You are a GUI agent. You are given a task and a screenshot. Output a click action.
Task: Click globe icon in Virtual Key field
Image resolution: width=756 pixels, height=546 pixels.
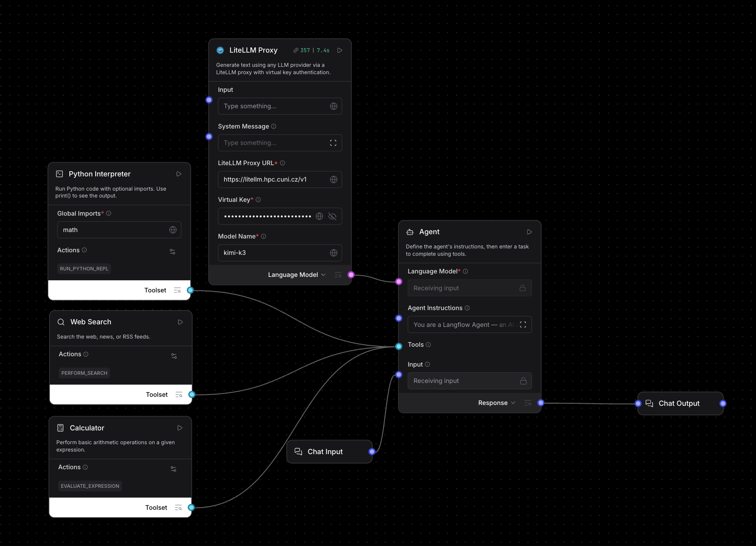click(x=319, y=216)
